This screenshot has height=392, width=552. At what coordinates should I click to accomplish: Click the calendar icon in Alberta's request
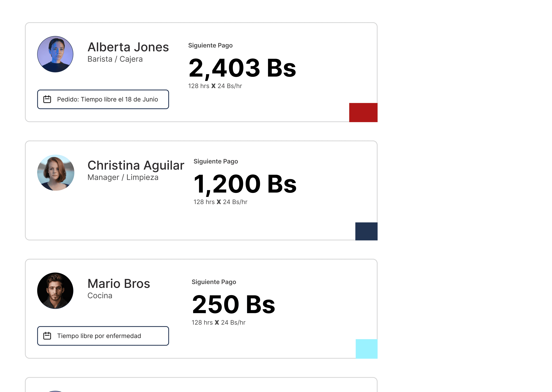(47, 99)
